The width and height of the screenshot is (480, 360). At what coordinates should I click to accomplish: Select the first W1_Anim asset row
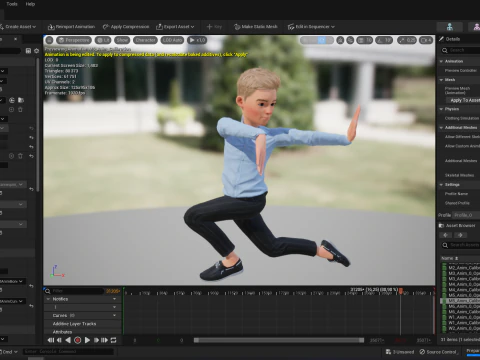(460, 317)
